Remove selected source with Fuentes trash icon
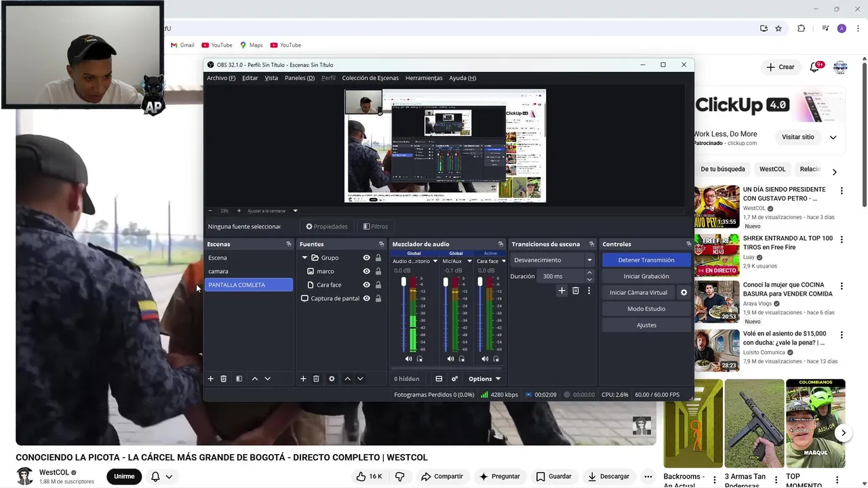Viewport: 868px width, 488px height. pyautogui.click(x=316, y=379)
